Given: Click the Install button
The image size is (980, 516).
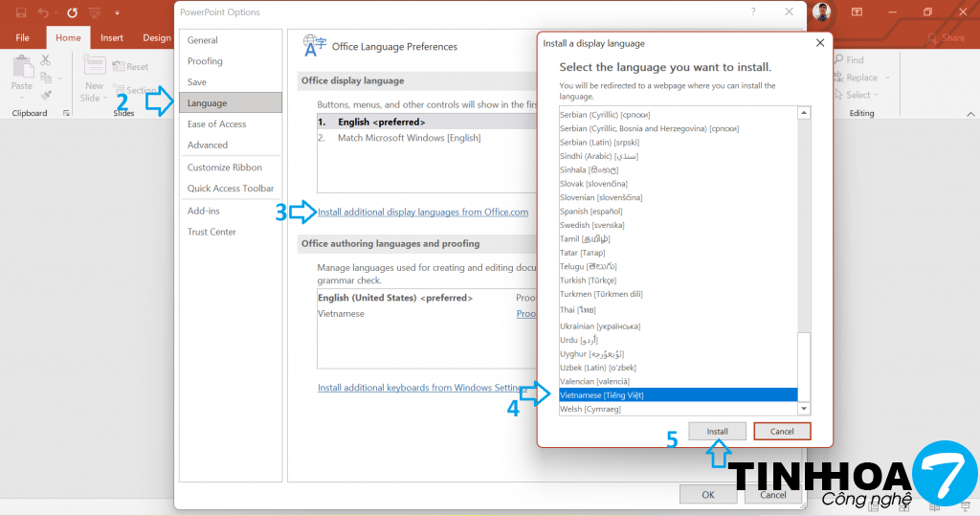Looking at the screenshot, I should tap(718, 431).
